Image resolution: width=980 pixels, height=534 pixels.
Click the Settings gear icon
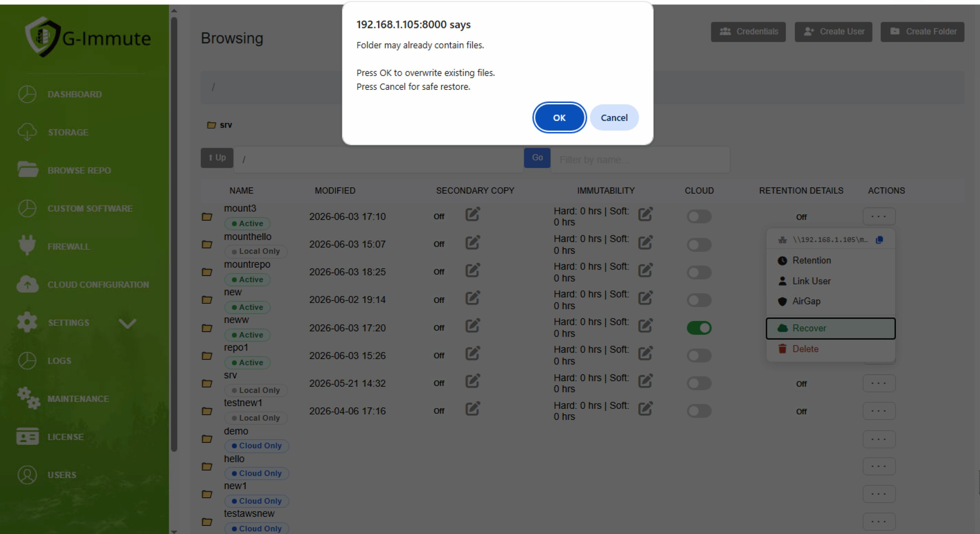[27, 322]
